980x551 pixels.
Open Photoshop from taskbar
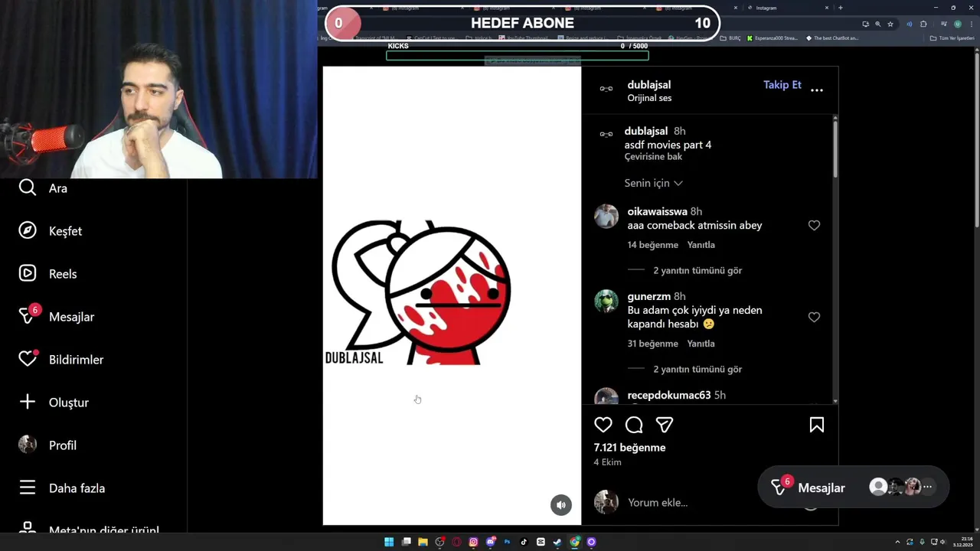pos(507,542)
